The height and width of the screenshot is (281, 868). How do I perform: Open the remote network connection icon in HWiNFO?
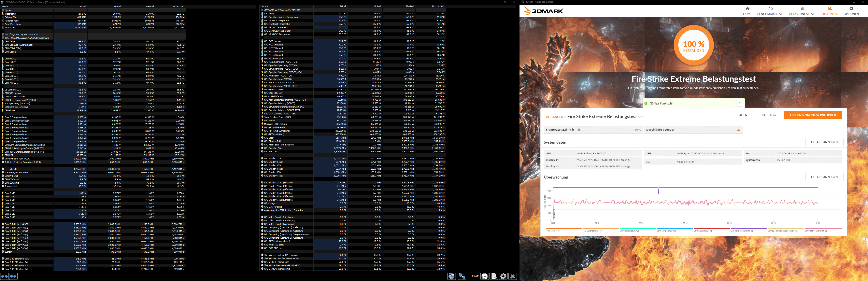[x=462, y=276]
